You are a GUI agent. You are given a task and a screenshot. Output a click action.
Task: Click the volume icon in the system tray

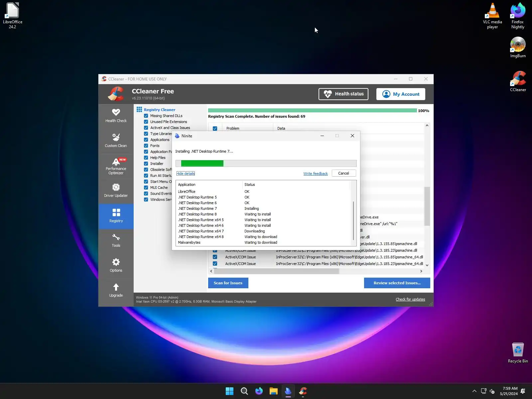[492, 391]
